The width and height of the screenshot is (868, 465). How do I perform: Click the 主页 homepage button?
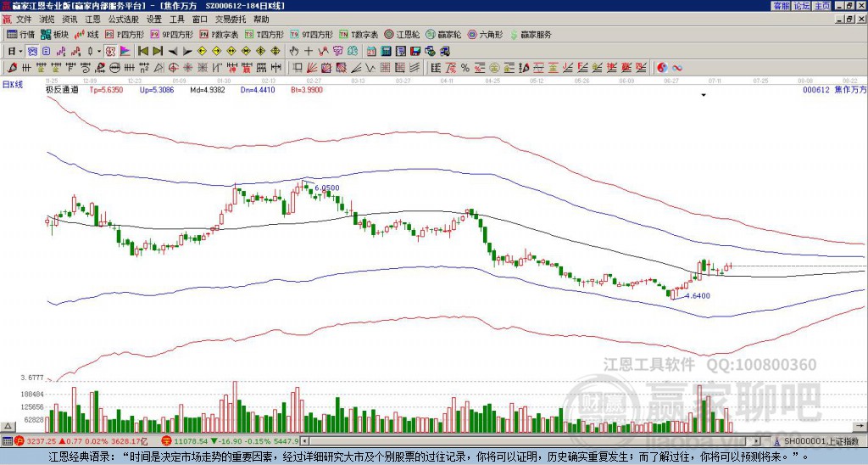pyautogui.click(x=822, y=6)
